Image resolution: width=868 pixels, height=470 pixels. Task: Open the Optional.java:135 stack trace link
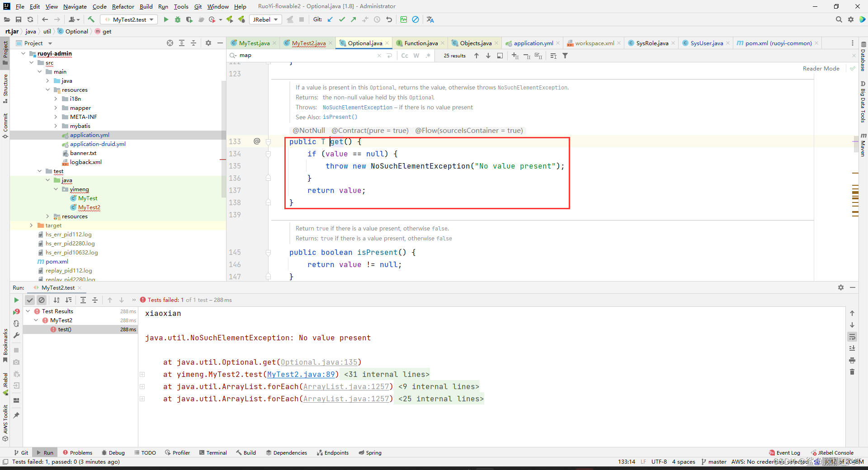(319, 362)
